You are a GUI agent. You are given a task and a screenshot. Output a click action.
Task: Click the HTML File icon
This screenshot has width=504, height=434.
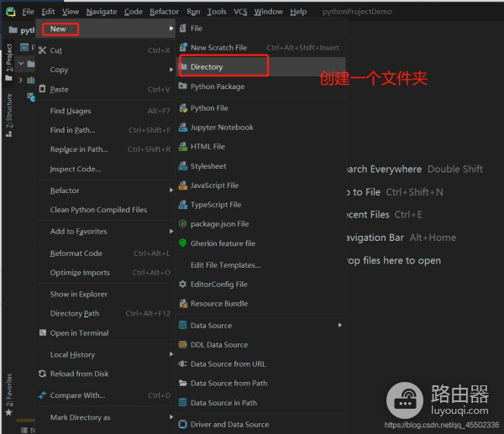tap(182, 147)
